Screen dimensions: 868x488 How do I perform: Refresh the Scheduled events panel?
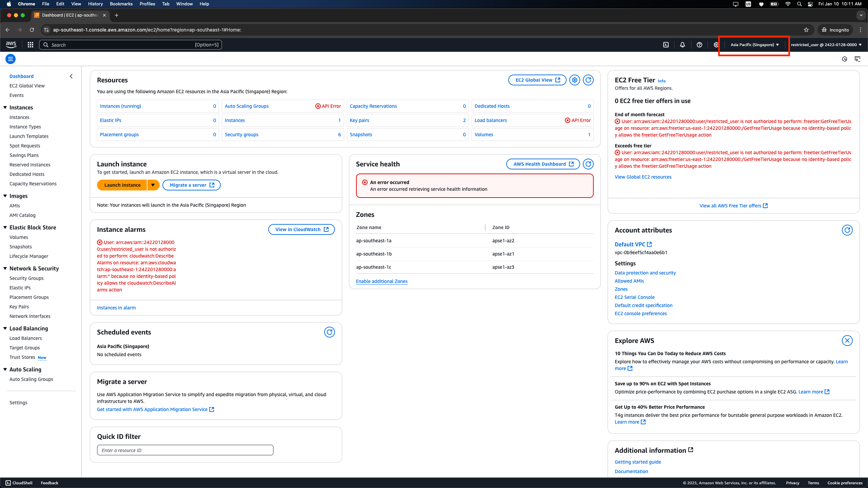(x=329, y=332)
